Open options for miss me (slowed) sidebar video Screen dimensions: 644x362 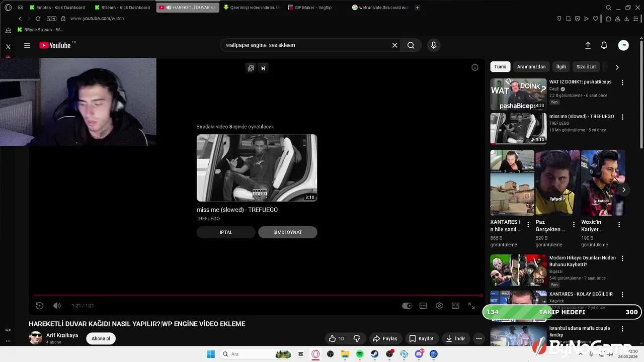click(622, 117)
